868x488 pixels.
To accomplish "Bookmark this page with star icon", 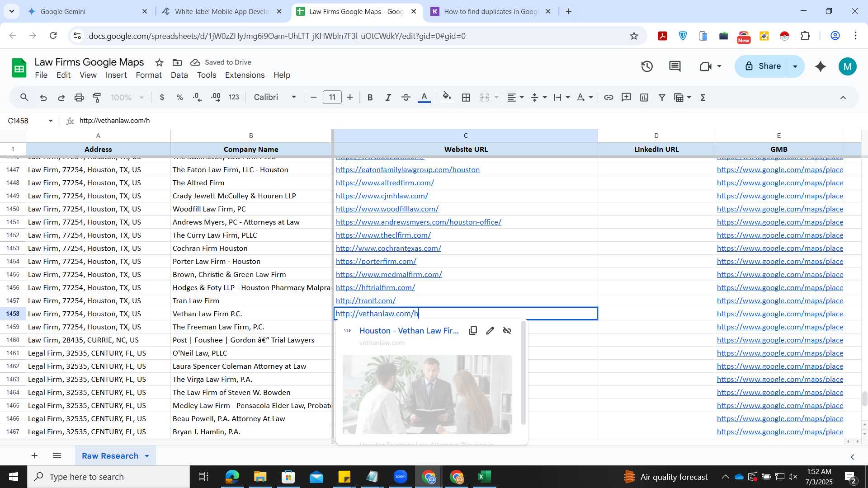I will [634, 36].
